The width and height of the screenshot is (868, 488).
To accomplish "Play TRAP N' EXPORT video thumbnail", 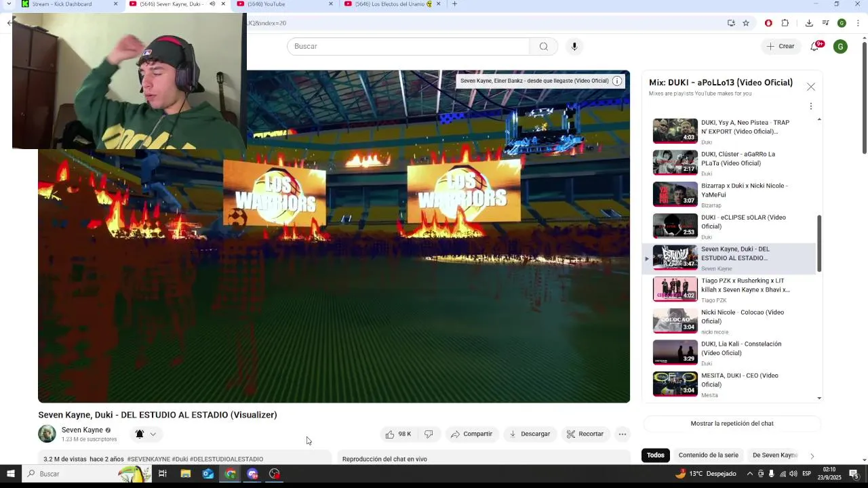I will (675, 131).
